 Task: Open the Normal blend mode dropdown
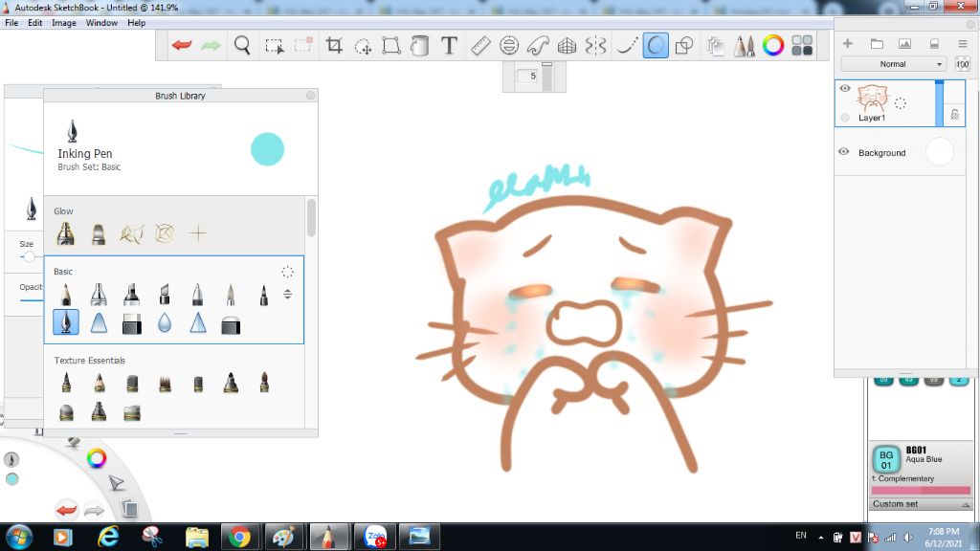tap(896, 64)
